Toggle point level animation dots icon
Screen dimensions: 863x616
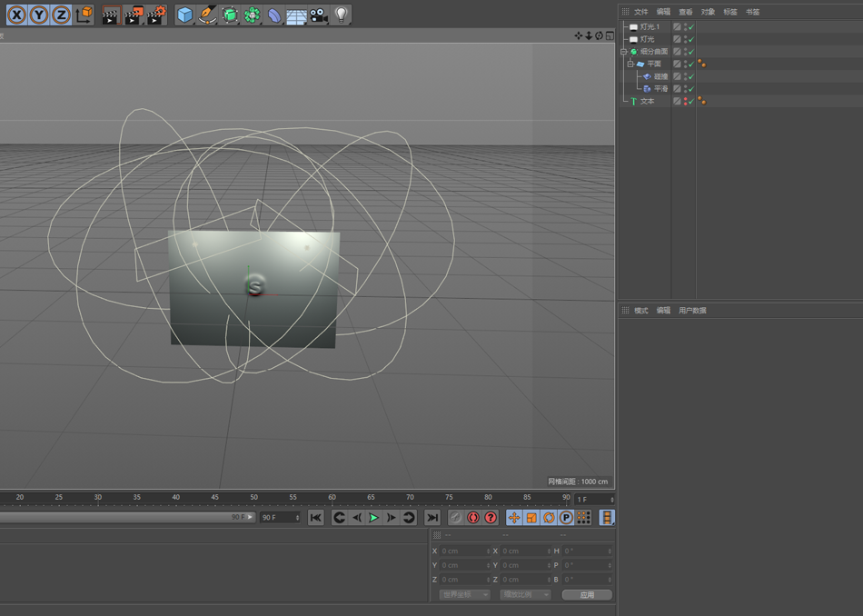[x=583, y=518]
